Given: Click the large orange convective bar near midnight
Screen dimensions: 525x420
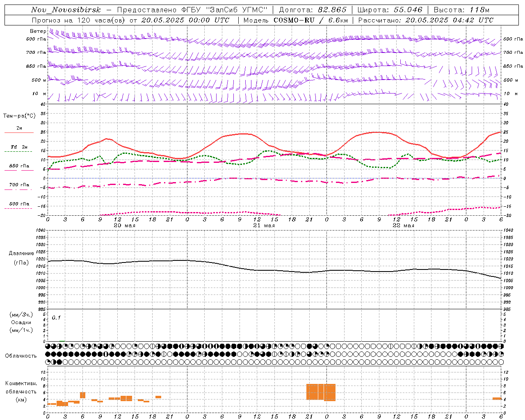Looking at the screenshot, I should pos(321,392).
